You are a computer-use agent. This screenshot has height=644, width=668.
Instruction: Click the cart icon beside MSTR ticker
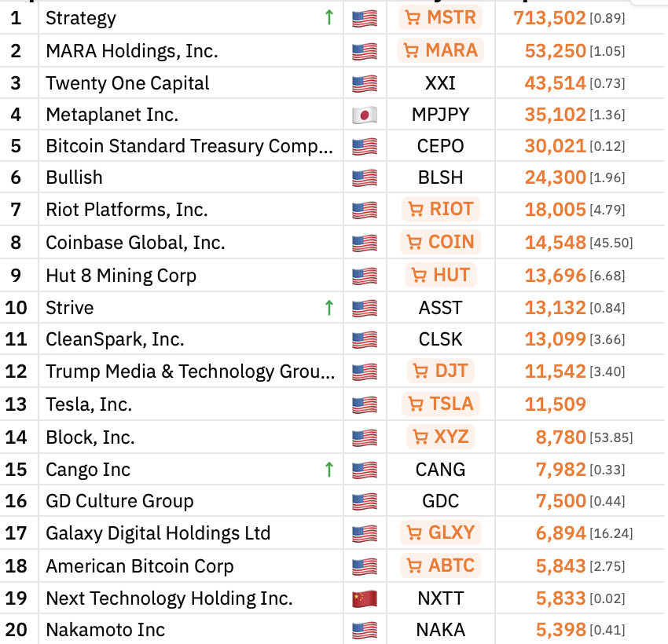pyautogui.click(x=414, y=17)
